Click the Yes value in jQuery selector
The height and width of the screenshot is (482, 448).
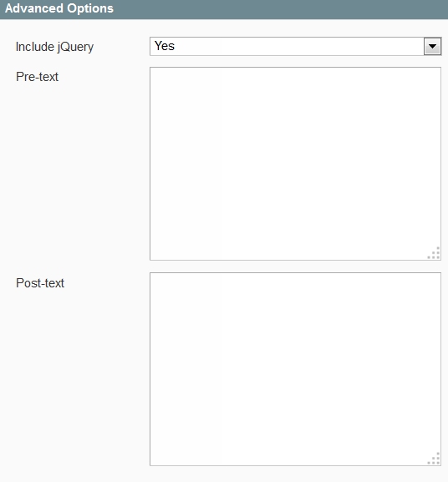click(165, 46)
